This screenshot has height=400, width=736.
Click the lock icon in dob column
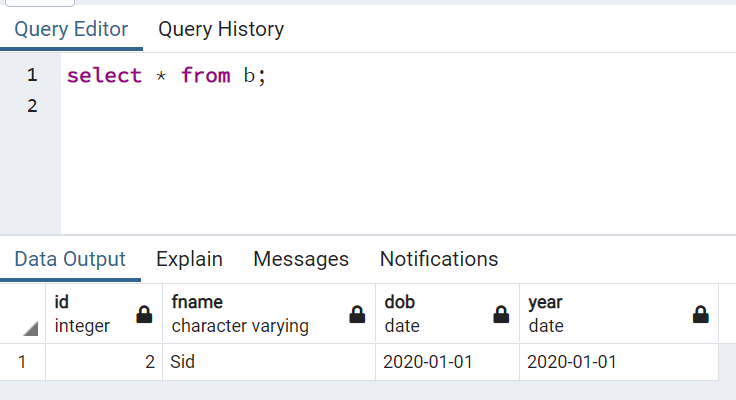click(x=501, y=314)
